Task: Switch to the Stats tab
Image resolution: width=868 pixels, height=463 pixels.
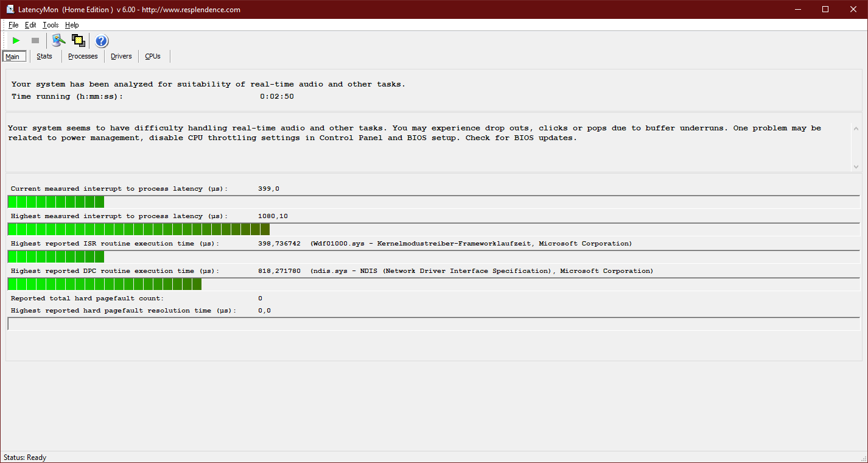Action: [x=44, y=56]
